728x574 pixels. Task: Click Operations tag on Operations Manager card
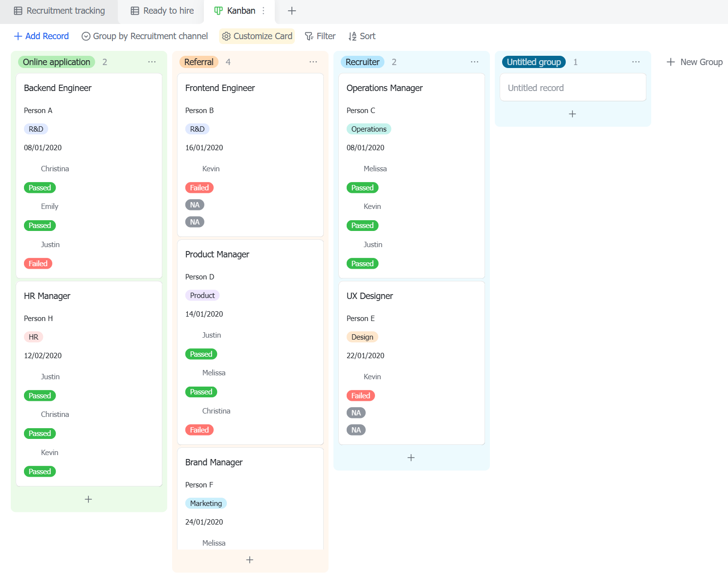coord(369,129)
